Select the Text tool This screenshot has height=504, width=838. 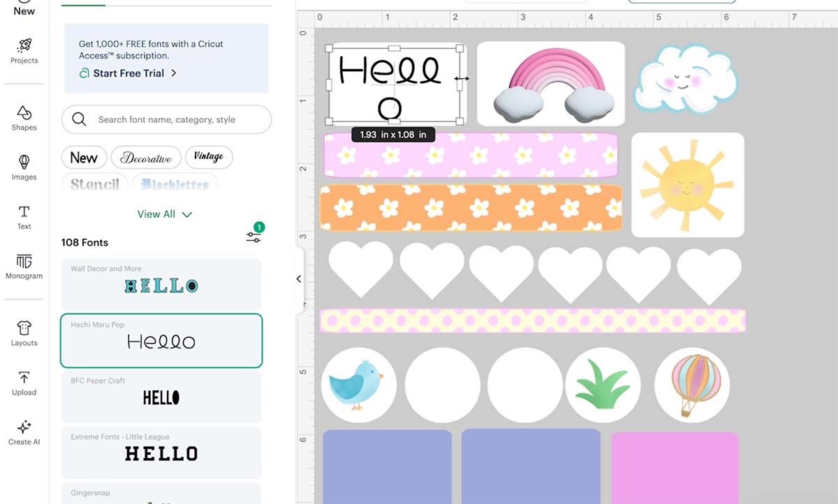click(x=24, y=217)
